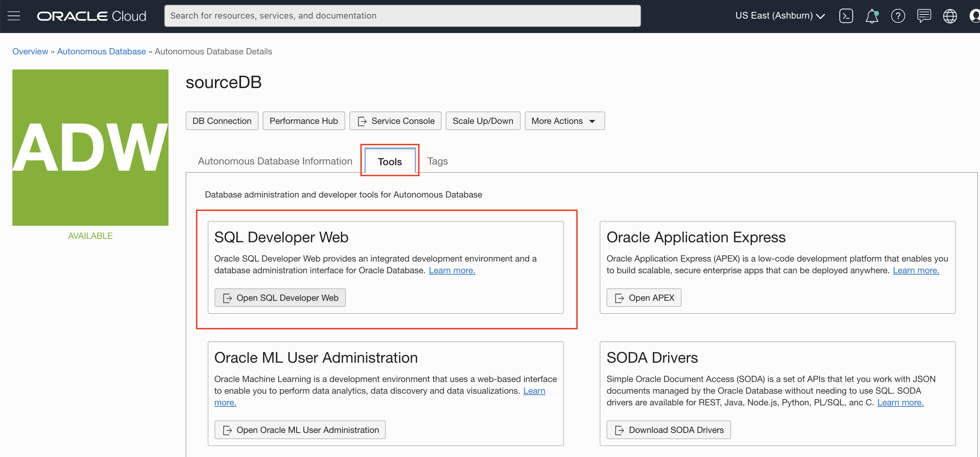Click Learn more link under SODA Drivers
This screenshot has height=457, width=980.
(900, 403)
